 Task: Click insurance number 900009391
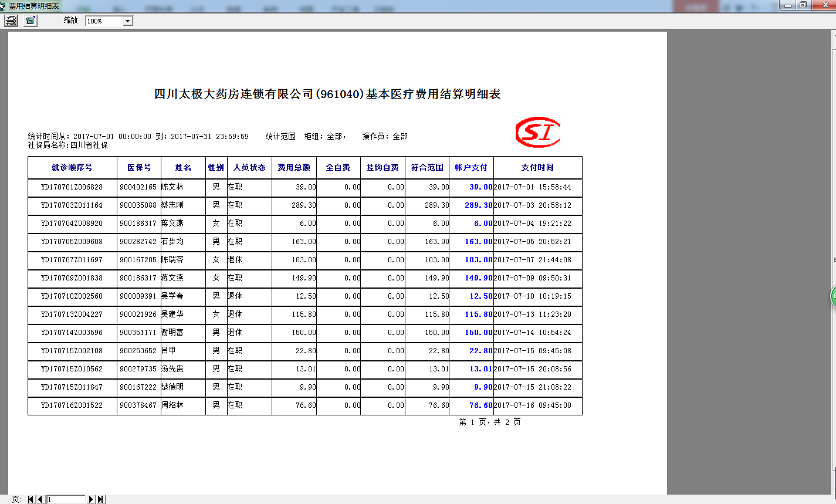coord(138,296)
